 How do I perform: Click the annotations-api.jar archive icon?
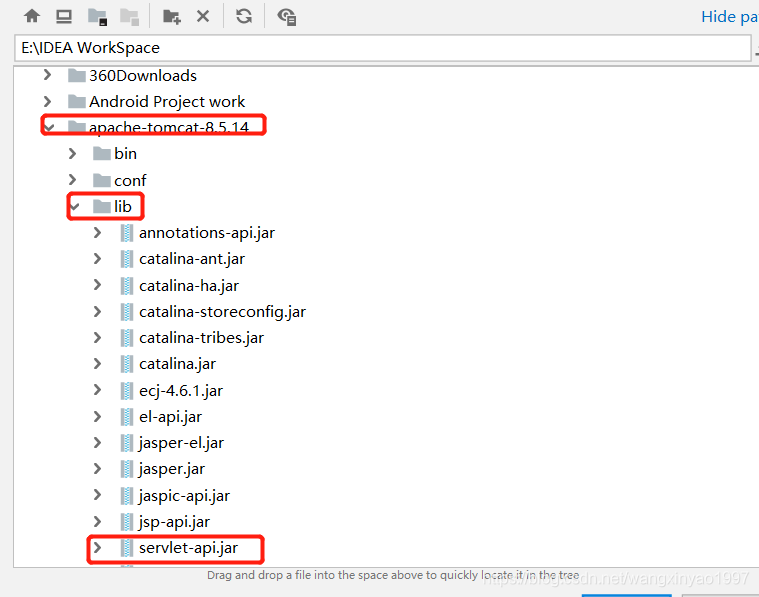126,233
